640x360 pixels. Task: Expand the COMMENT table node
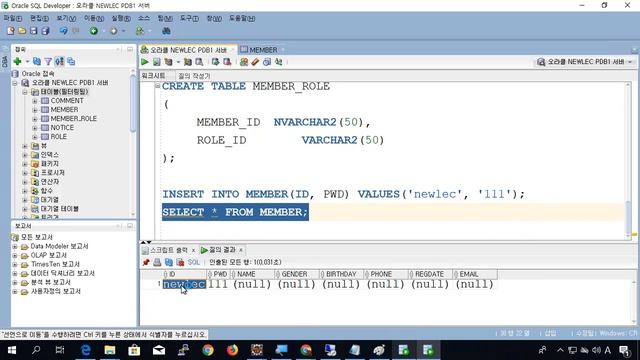pyautogui.click(x=35, y=101)
